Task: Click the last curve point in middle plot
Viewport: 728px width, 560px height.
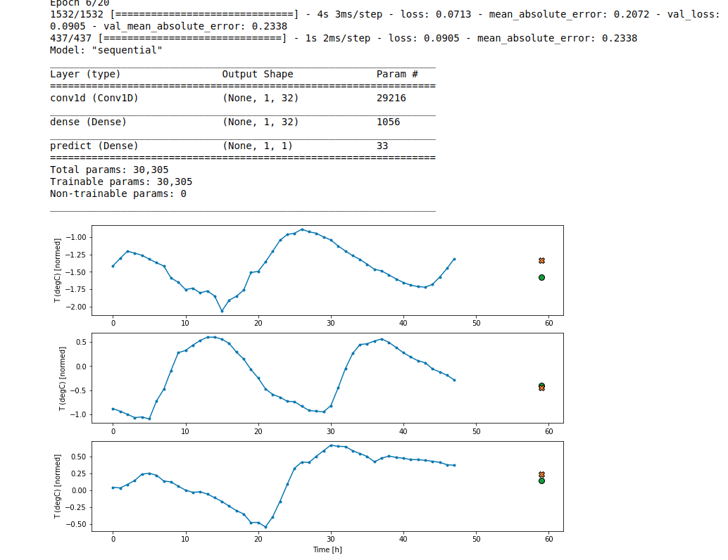Action: click(x=454, y=380)
